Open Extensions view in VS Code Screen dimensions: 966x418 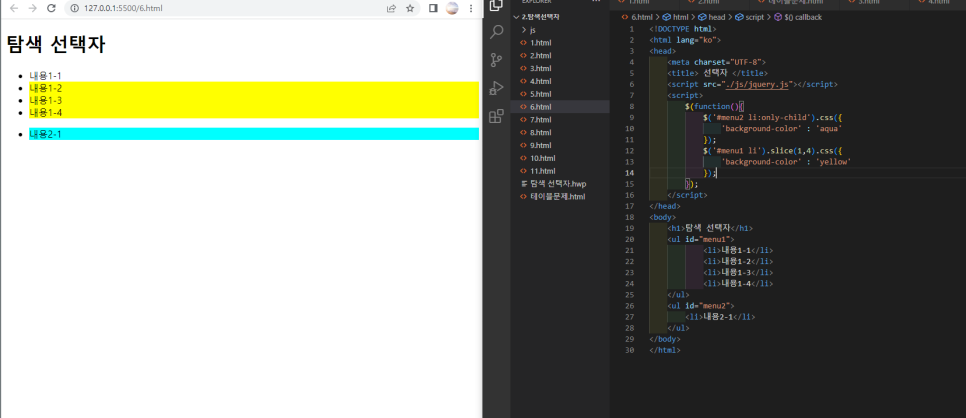pyautogui.click(x=496, y=116)
